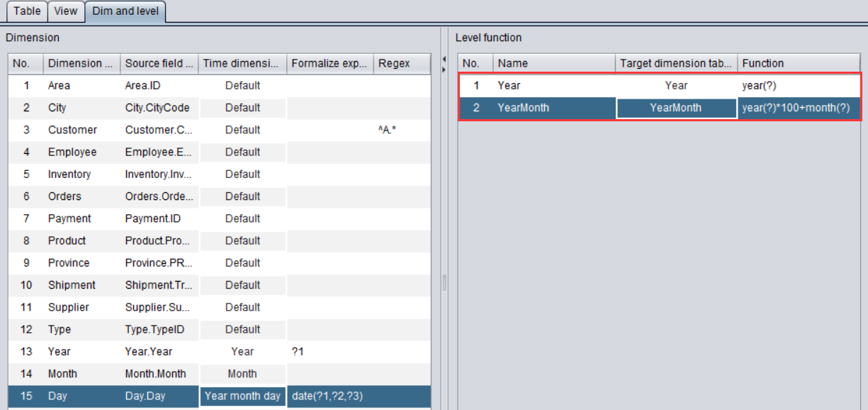The height and width of the screenshot is (410, 868).
Task: Click the Function column header
Action: 794,63
